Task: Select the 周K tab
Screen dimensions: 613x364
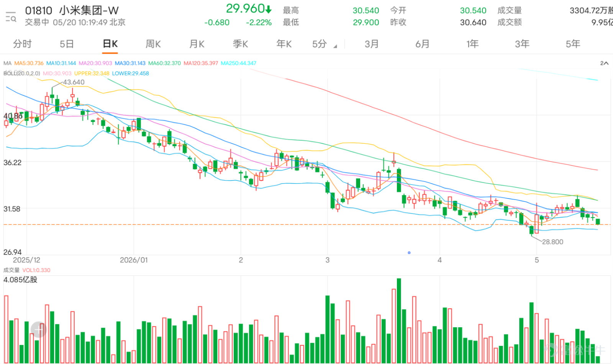Action: coord(153,44)
